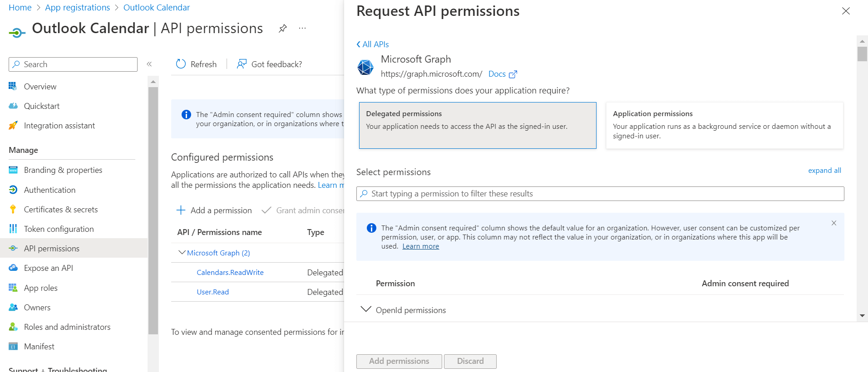The height and width of the screenshot is (372, 868).
Task: Click the Discard button
Action: pos(470,361)
